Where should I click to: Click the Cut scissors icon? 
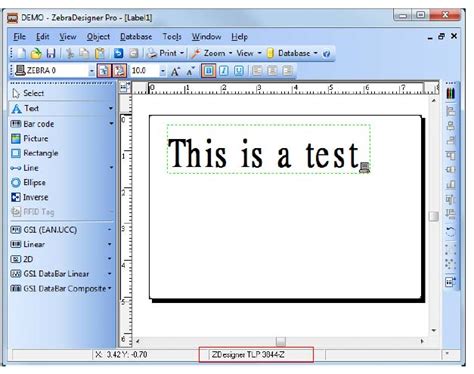pyautogui.click(x=70, y=53)
